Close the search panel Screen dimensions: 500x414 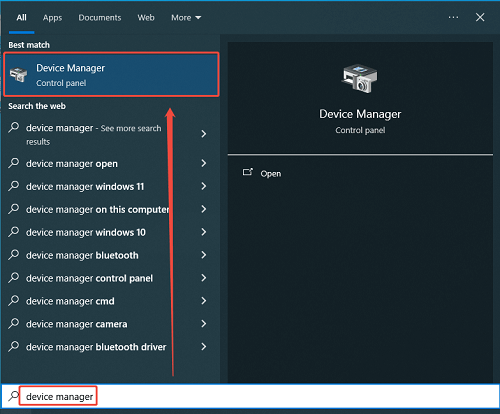[480, 17]
